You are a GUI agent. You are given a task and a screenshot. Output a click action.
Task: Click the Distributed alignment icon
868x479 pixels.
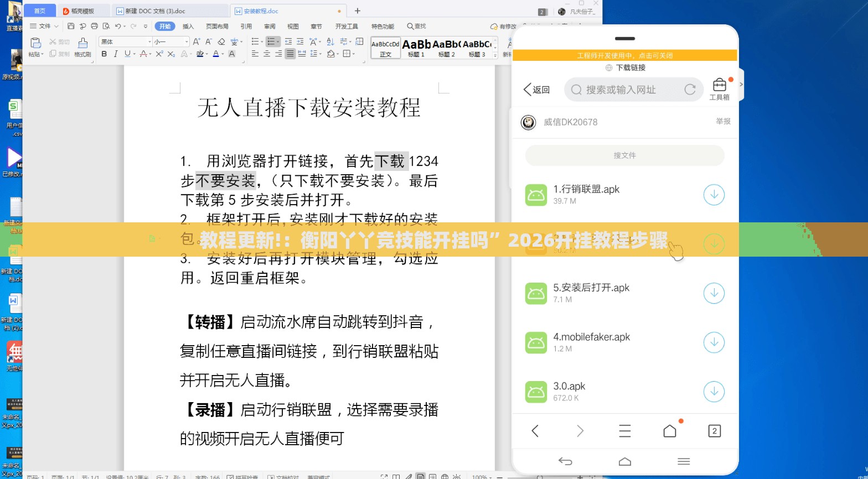point(302,54)
